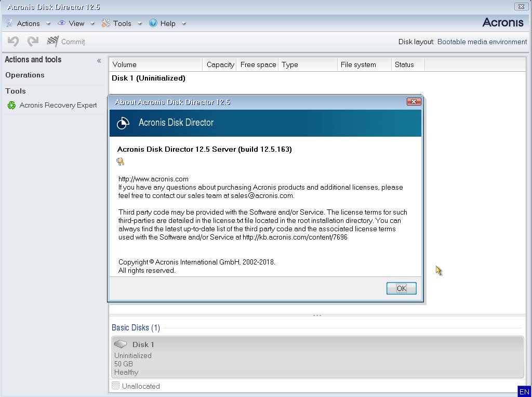Open the Help menu

168,23
